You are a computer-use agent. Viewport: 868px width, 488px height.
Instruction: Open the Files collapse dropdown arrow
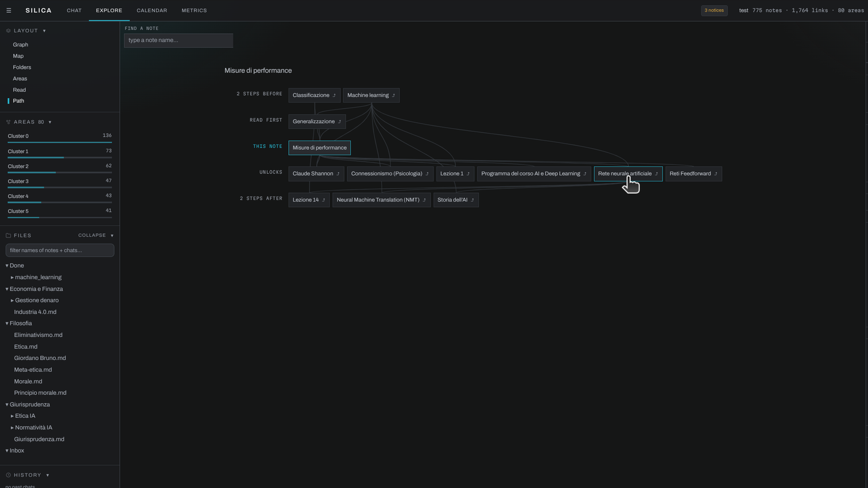click(x=112, y=235)
